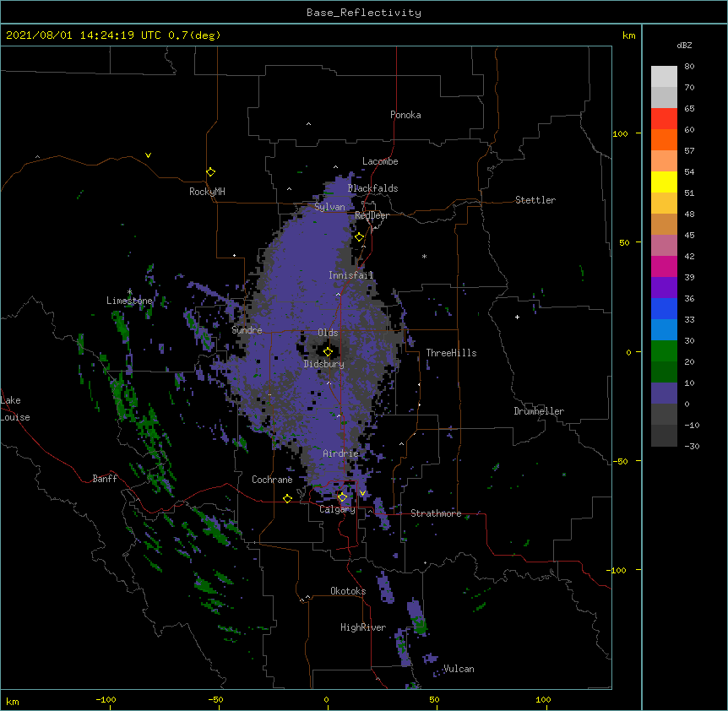Click the 80 dBZ legend value
The height and width of the screenshot is (711, 728).
(689, 67)
